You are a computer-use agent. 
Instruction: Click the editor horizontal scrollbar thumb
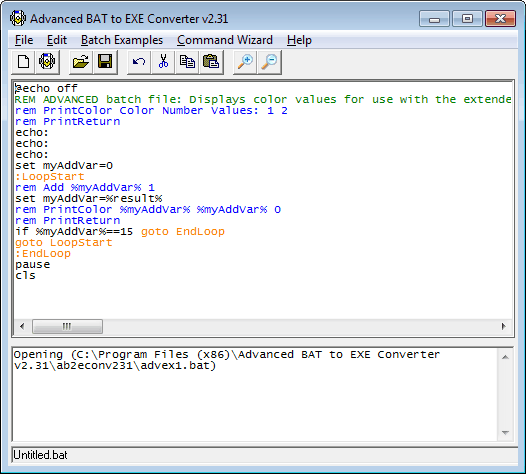point(67,326)
